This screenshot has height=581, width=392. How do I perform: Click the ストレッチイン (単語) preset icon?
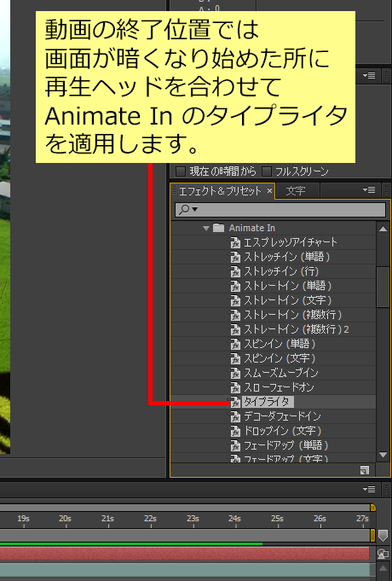pyautogui.click(x=235, y=257)
